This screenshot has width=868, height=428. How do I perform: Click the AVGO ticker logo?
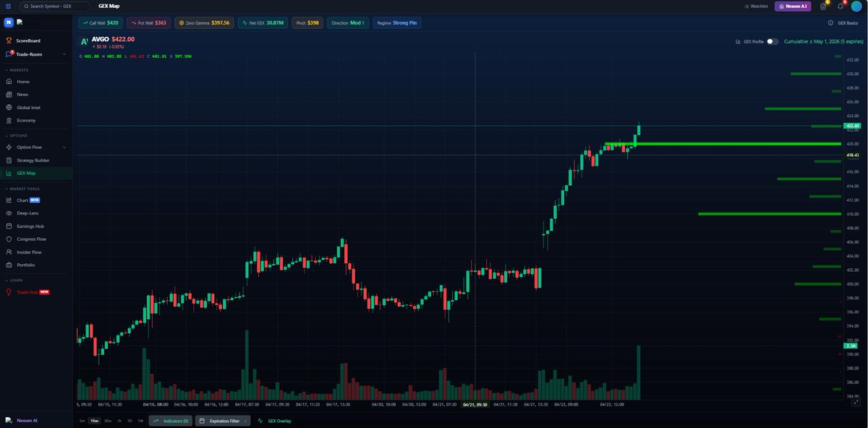[85, 42]
